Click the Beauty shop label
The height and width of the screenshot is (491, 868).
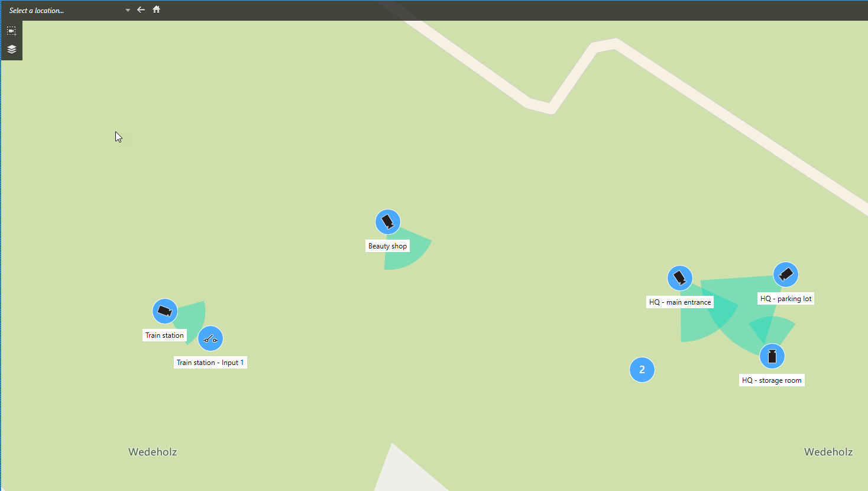click(387, 246)
